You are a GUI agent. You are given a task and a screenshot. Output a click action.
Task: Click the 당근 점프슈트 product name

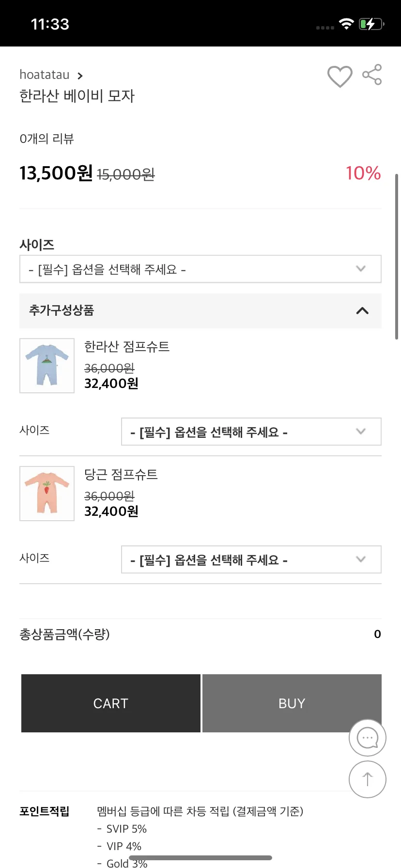pyautogui.click(x=121, y=474)
